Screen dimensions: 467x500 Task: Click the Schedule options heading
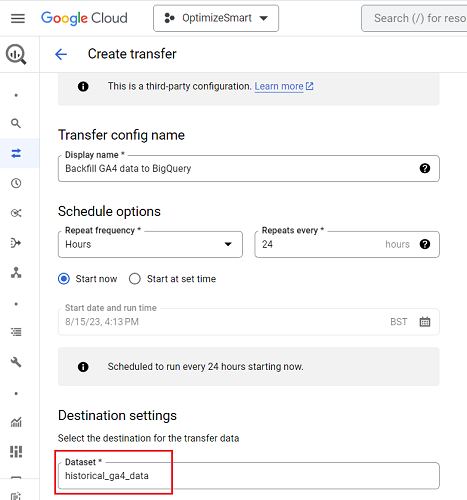(x=109, y=212)
